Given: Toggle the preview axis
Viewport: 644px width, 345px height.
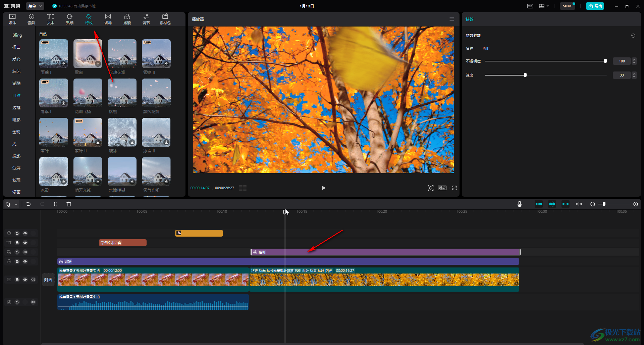Looking at the screenshot, I should [579, 204].
